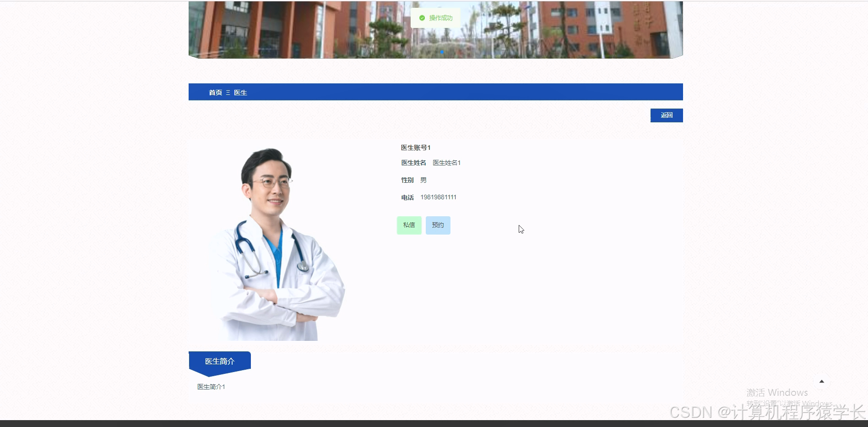This screenshot has width=868, height=427.
Task: Click the carousel slider control on the banner
Action: pos(441,52)
